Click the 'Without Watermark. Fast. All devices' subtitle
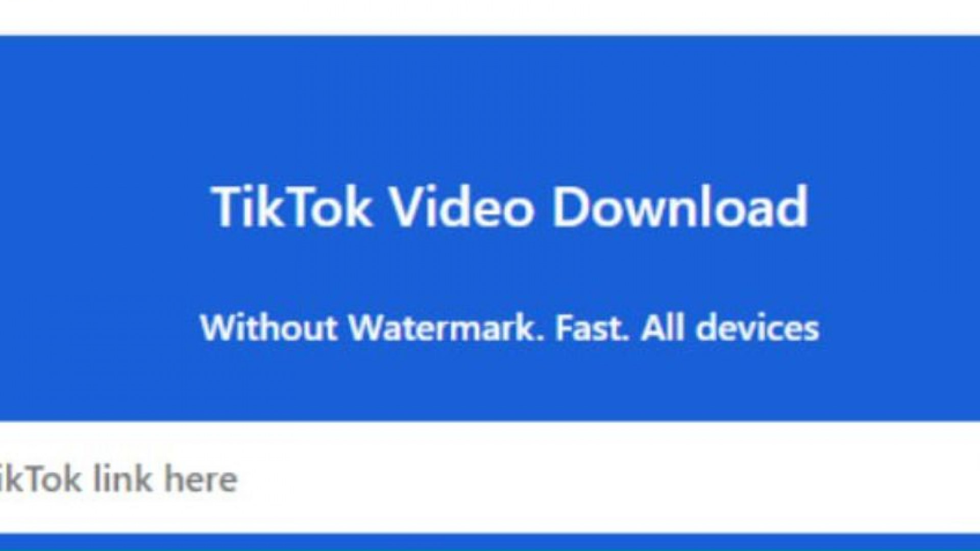Image resolution: width=980 pixels, height=551 pixels. [x=509, y=328]
